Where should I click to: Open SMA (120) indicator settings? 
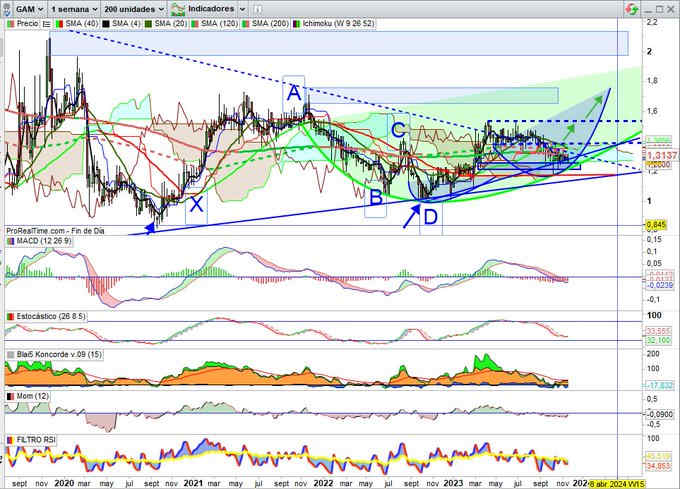click(215, 24)
